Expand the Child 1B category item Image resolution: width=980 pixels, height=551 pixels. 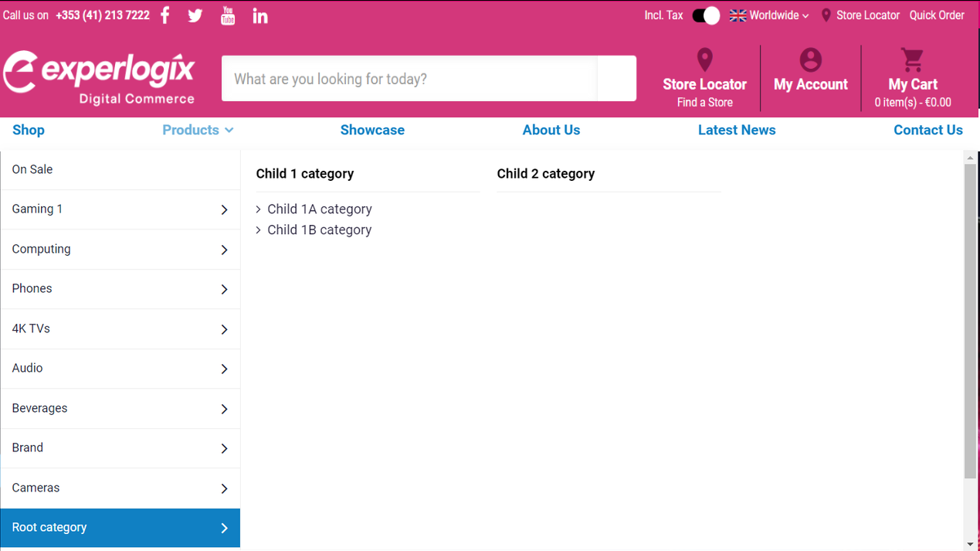point(319,230)
